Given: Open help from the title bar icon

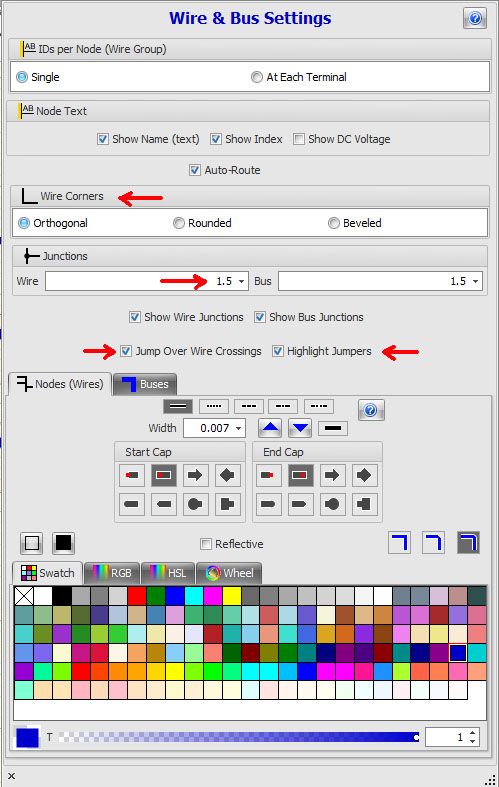Looking at the screenshot, I should [x=474, y=19].
